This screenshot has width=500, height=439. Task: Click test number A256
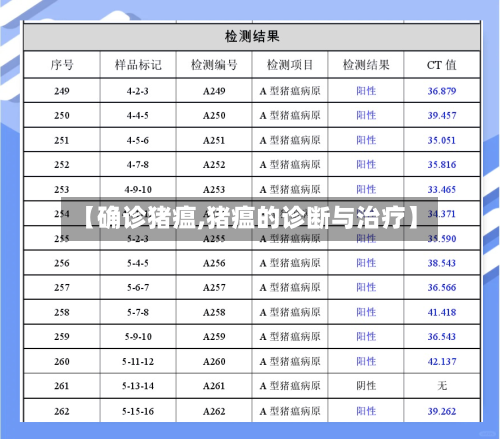pos(214,263)
